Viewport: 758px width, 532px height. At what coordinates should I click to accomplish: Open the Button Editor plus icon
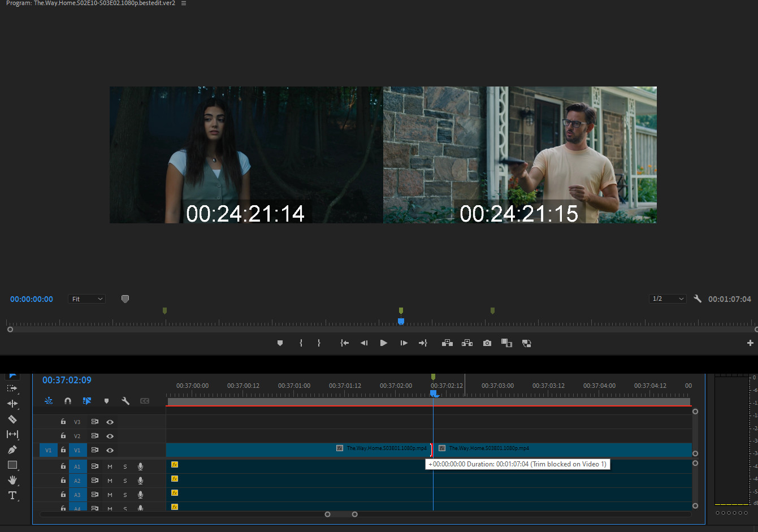tap(750, 343)
